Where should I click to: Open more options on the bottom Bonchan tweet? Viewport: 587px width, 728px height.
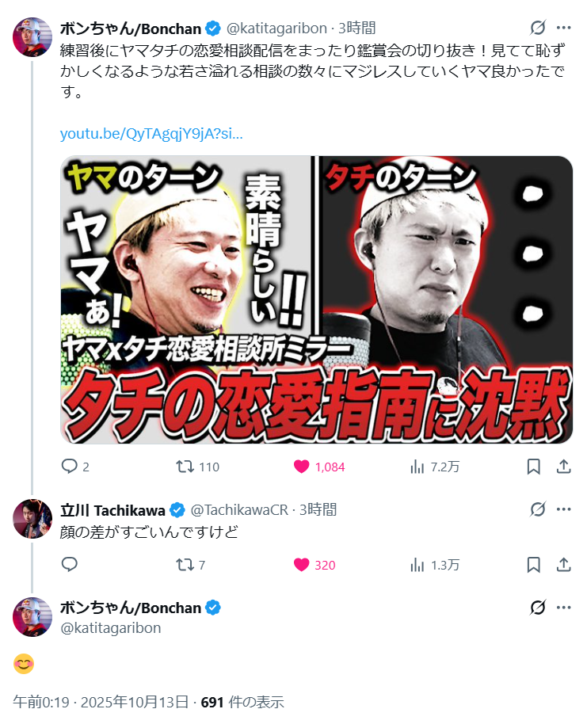564,608
